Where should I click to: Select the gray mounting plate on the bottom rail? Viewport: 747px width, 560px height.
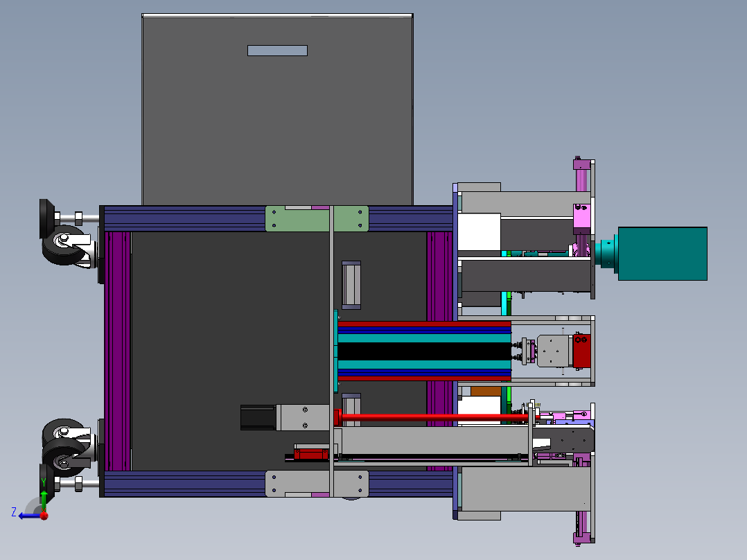pyautogui.click(x=317, y=484)
